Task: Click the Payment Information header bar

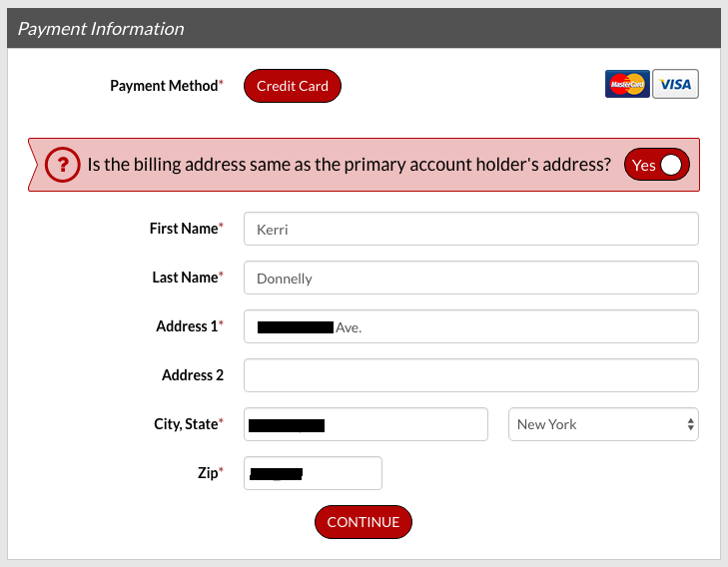Action: [364, 28]
